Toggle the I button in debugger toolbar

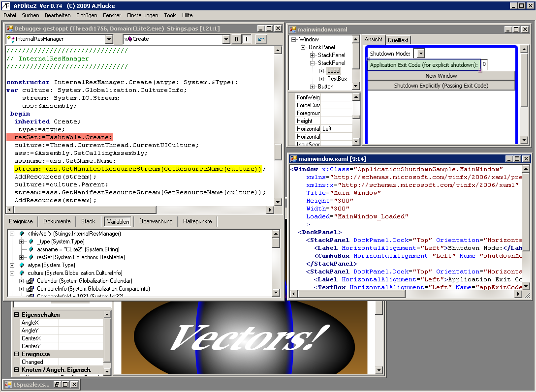tap(247, 39)
